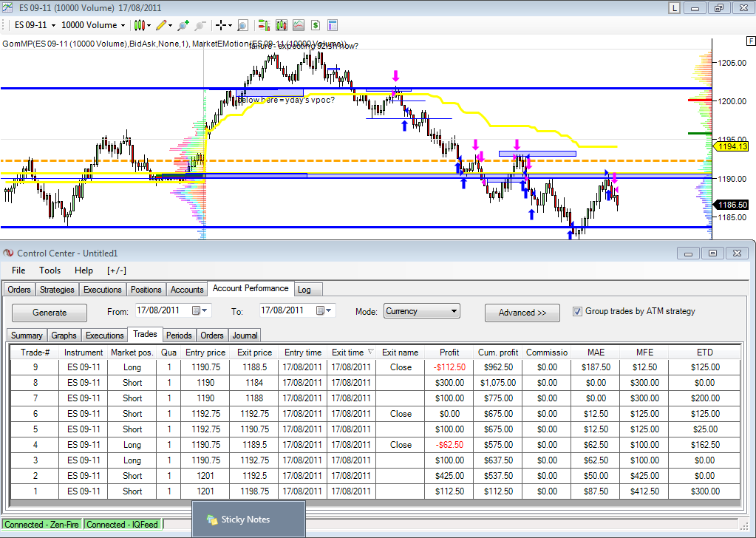Image resolution: width=756 pixels, height=538 pixels.
Task: Toggle Group trades by ATM strategy checkbox
Action: [x=577, y=311]
